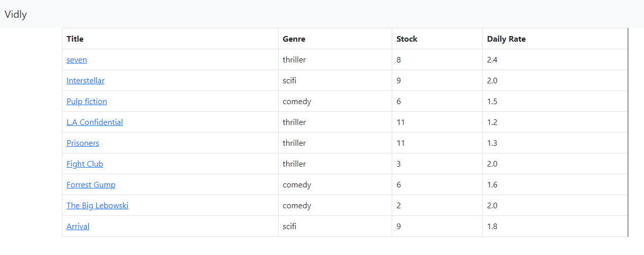644x255 pixels.
Task: Open the Forrest Gump movie link
Action: (x=91, y=185)
